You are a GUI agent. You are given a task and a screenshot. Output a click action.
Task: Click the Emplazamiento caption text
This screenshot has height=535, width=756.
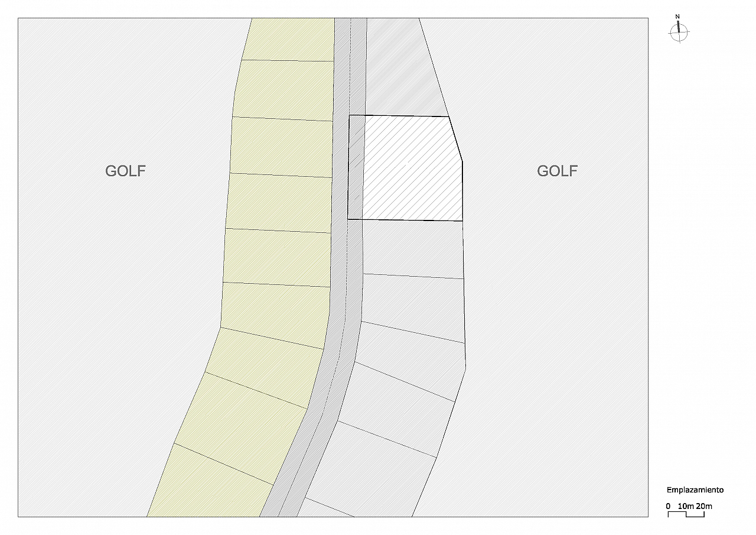click(695, 490)
